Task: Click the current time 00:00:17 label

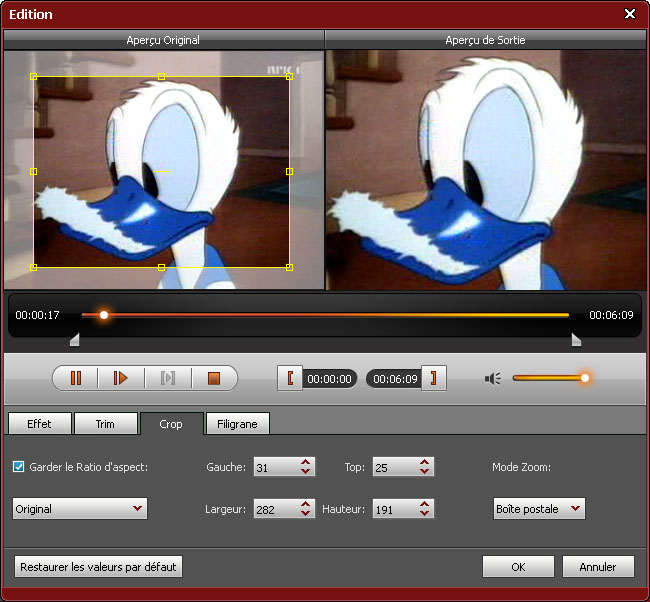Action: 37,315
